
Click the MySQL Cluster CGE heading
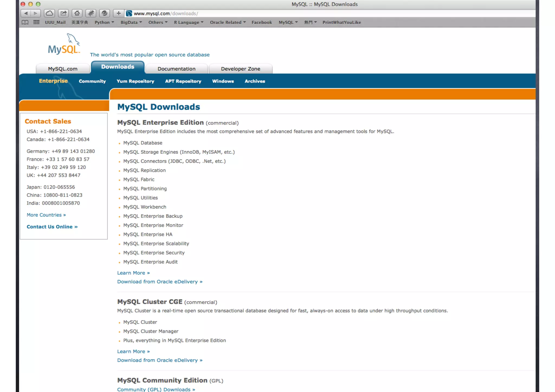pyautogui.click(x=150, y=302)
